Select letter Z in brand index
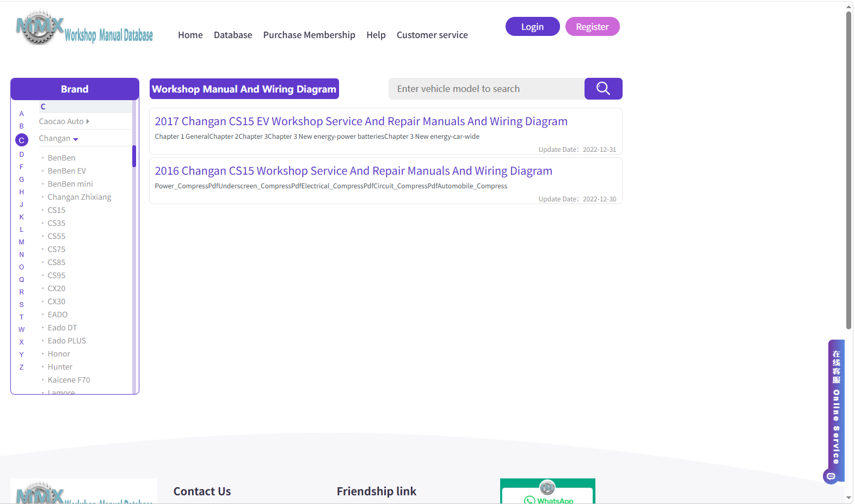 click(22, 367)
